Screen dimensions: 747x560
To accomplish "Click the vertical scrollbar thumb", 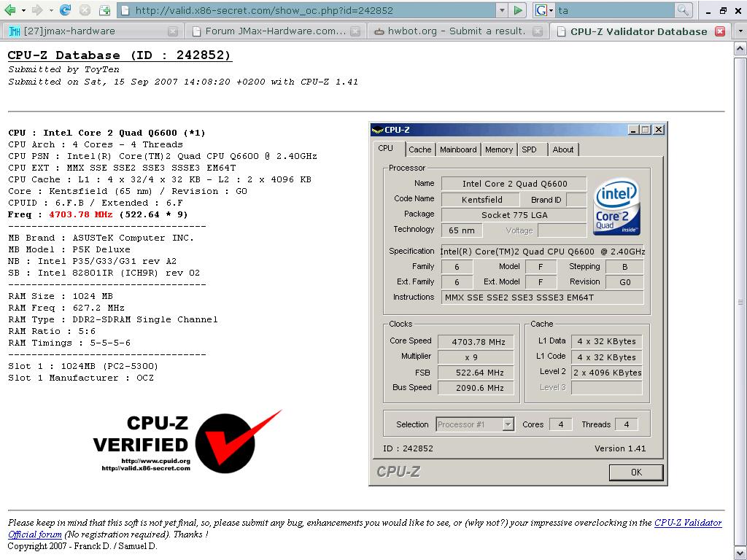I will pos(740,301).
